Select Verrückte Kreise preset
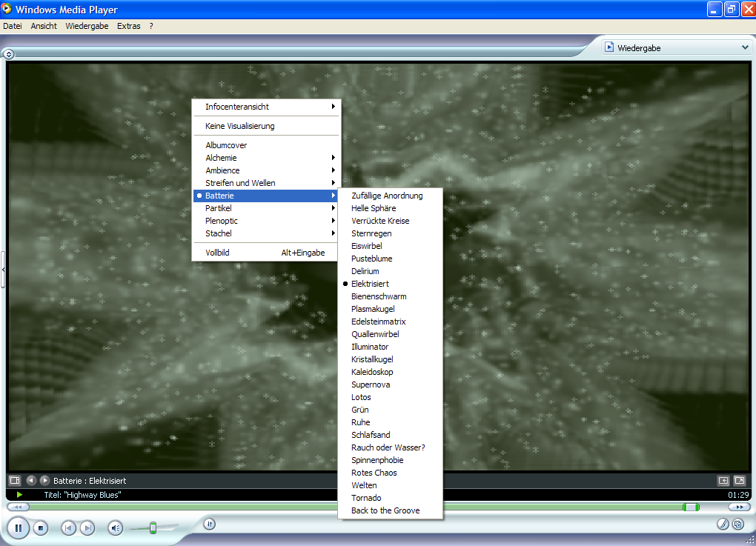The image size is (756, 546). [x=390, y=220]
